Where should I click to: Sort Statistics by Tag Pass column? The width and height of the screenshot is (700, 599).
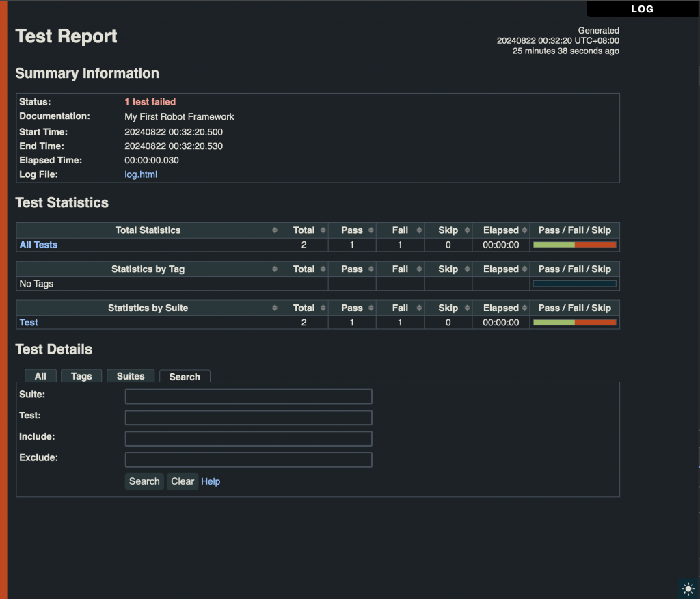(x=352, y=269)
